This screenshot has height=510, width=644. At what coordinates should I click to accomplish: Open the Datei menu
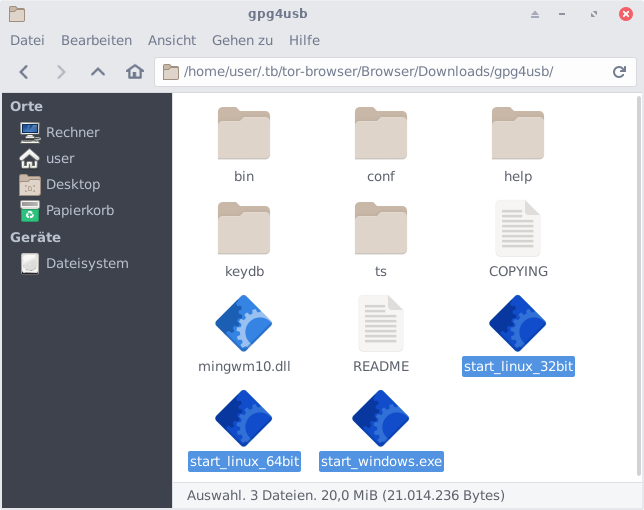(x=27, y=40)
